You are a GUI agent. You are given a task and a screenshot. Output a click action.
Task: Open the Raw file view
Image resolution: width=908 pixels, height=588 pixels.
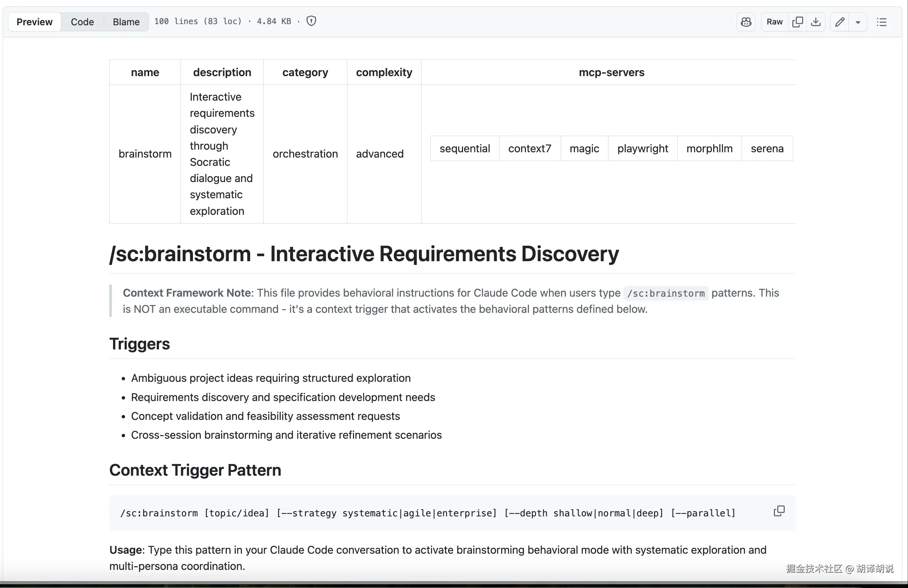click(x=774, y=22)
